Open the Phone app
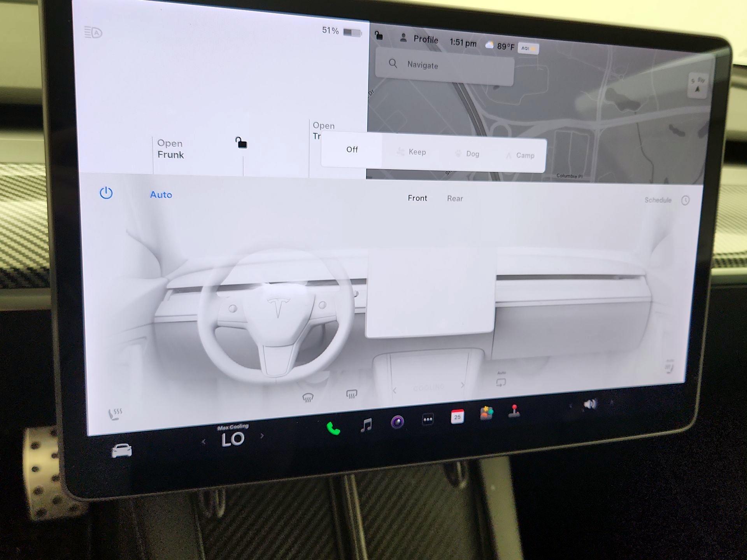747x560 pixels. [x=333, y=428]
